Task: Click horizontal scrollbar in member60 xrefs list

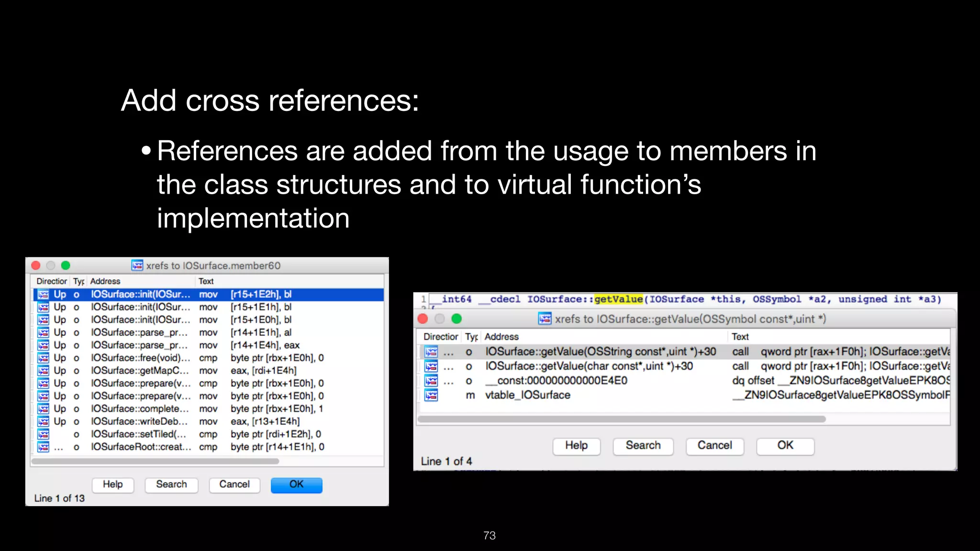Action: pos(155,462)
